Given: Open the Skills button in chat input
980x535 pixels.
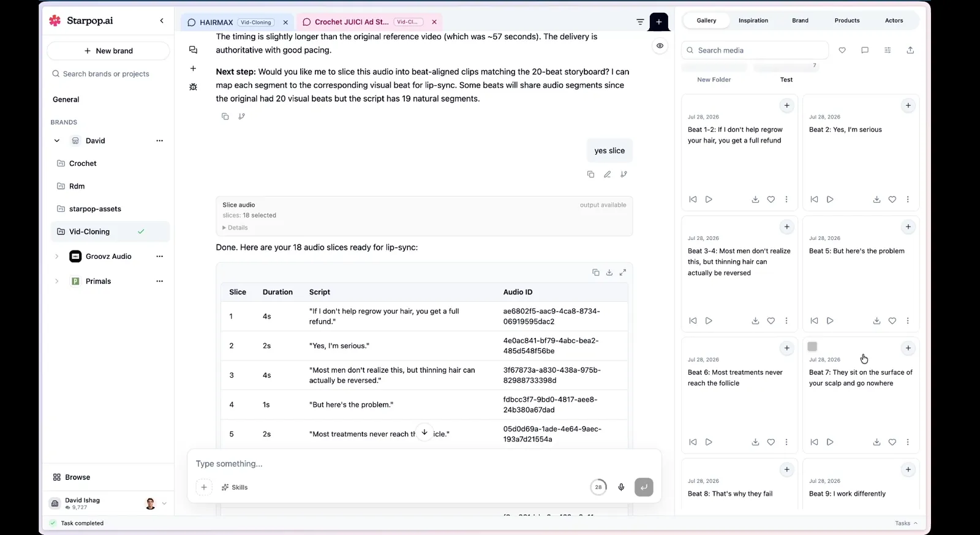Looking at the screenshot, I should pyautogui.click(x=235, y=487).
